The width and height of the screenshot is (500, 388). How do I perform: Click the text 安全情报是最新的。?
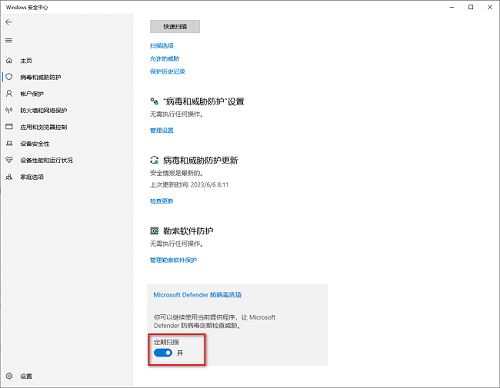pyautogui.click(x=177, y=173)
